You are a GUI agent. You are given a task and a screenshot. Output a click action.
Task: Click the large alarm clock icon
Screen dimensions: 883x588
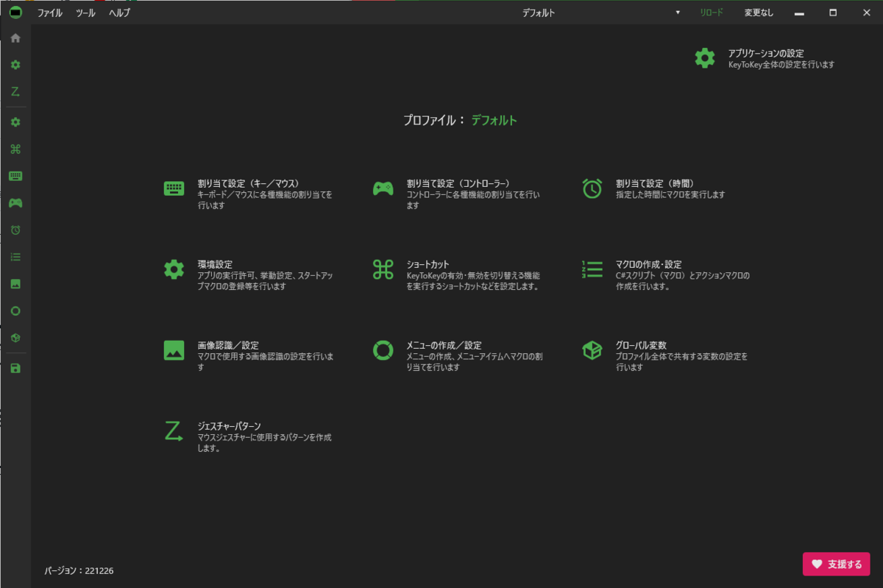592,188
